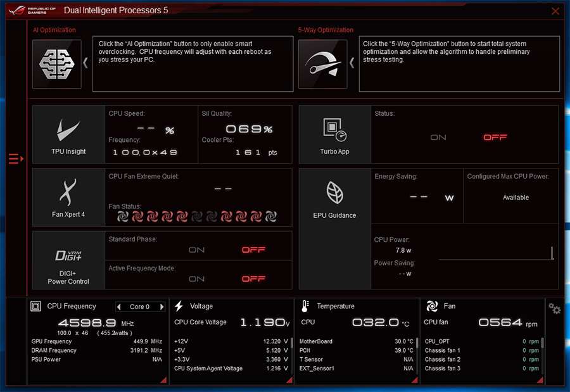Expand the left side menu icon
The width and height of the screenshot is (570, 392).
[16, 159]
